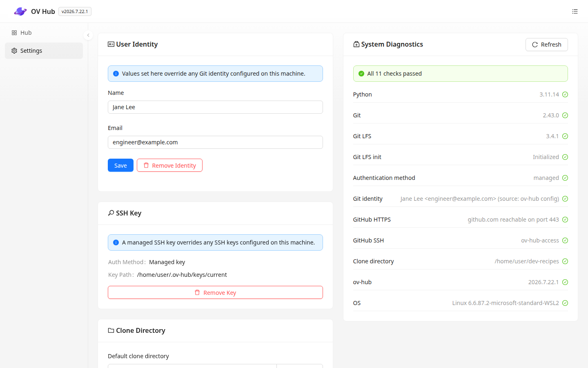Click the GitHub HTTPS row check icon
Screen dimensions: 588x368
point(565,220)
